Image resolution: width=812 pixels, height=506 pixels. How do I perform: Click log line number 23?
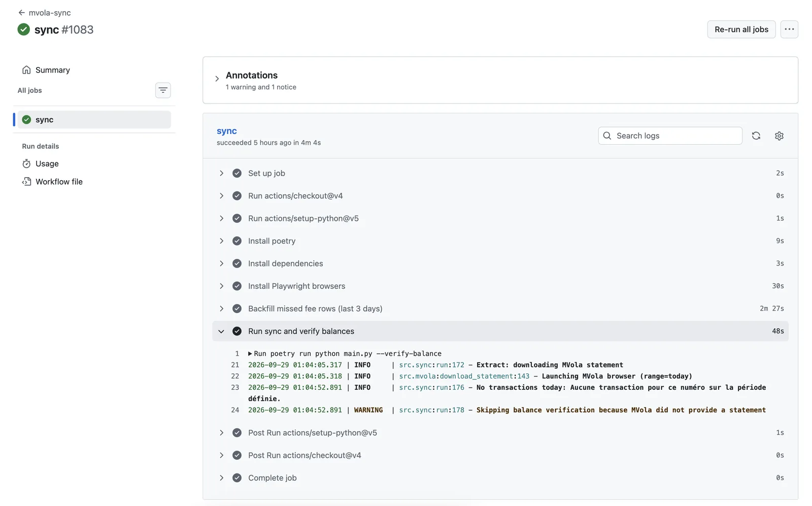tap(235, 387)
